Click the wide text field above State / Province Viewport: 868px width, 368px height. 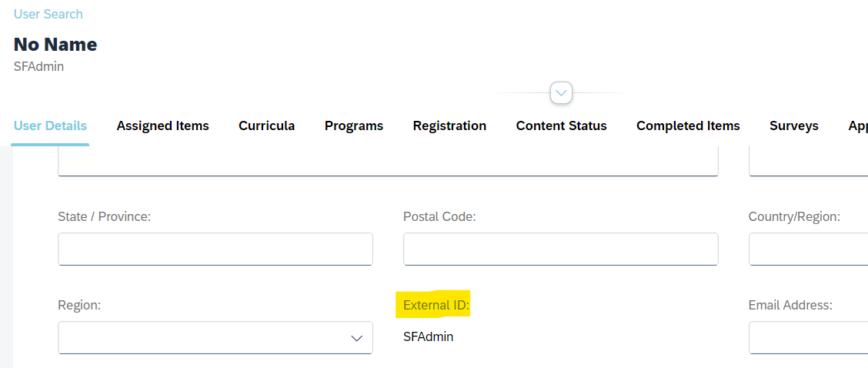[388, 161]
